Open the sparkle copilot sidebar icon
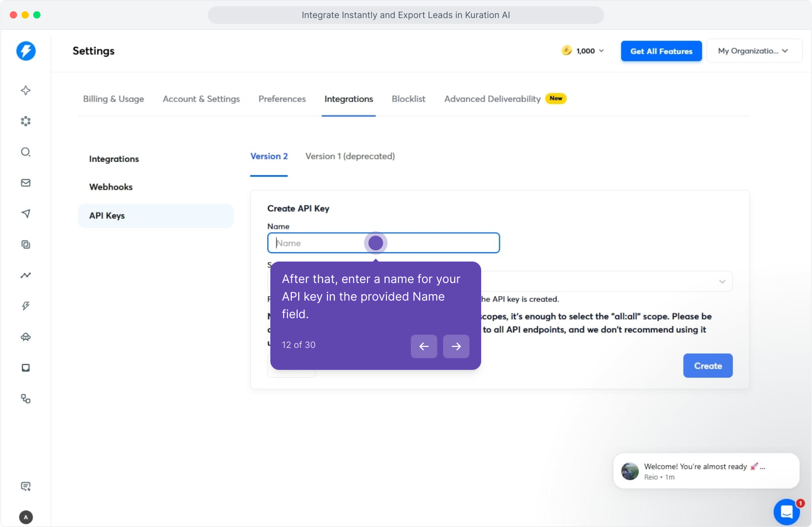This screenshot has width=812, height=527. click(x=26, y=90)
